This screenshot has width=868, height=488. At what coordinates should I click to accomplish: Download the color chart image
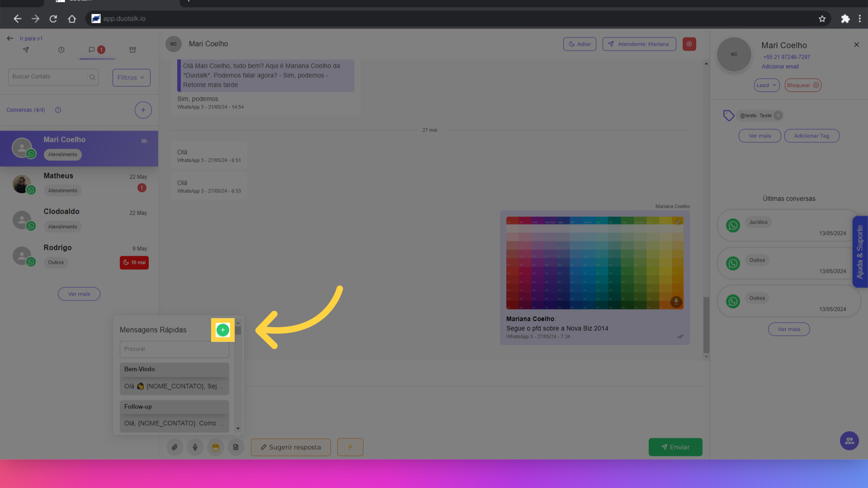pos(676,301)
